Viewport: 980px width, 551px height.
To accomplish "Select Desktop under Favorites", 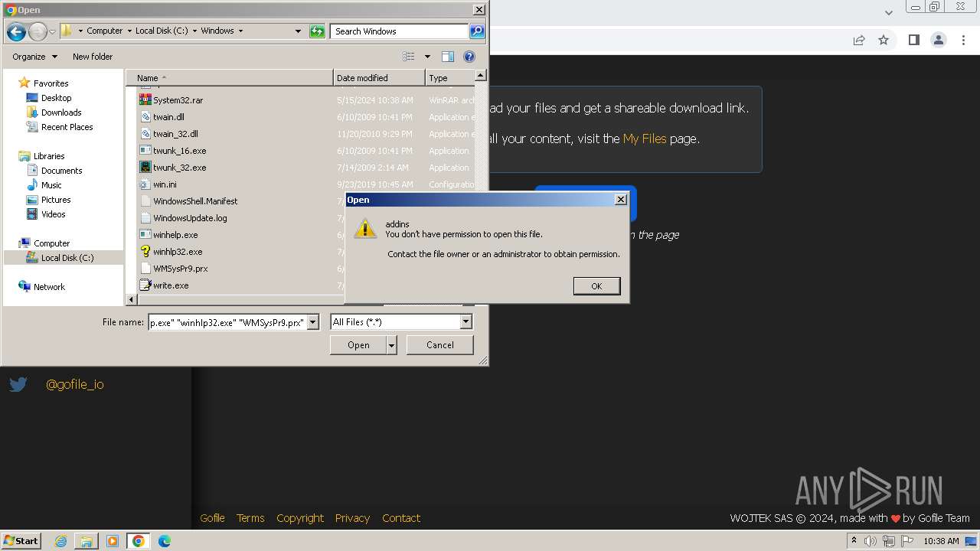I will click(56, 98).
